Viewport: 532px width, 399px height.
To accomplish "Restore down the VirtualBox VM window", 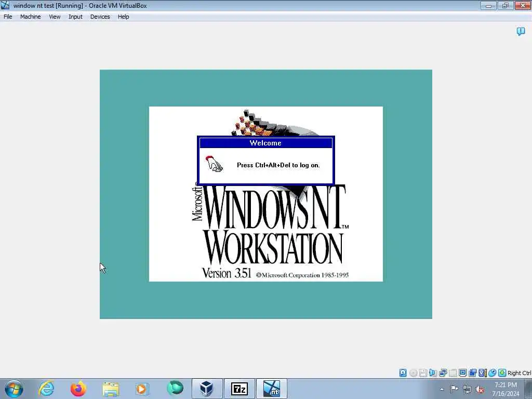I will point(505,5).
